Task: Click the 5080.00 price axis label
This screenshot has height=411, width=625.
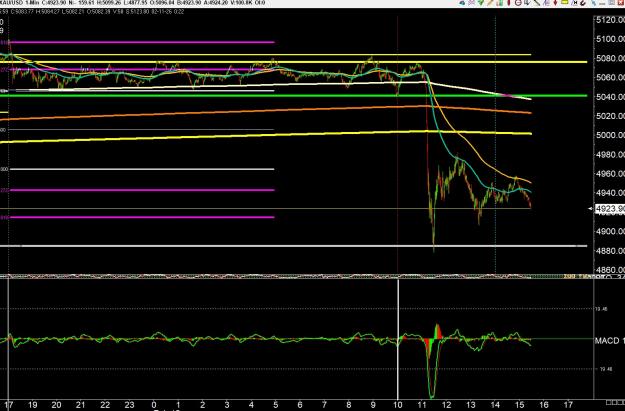Action: (610, 58)
